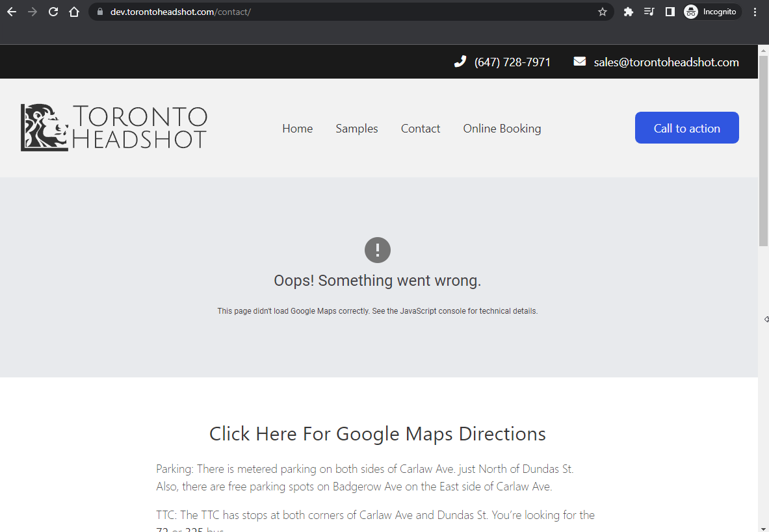
Task: Open Chrome three-dot menu
Action: click(x=755, y=12)
